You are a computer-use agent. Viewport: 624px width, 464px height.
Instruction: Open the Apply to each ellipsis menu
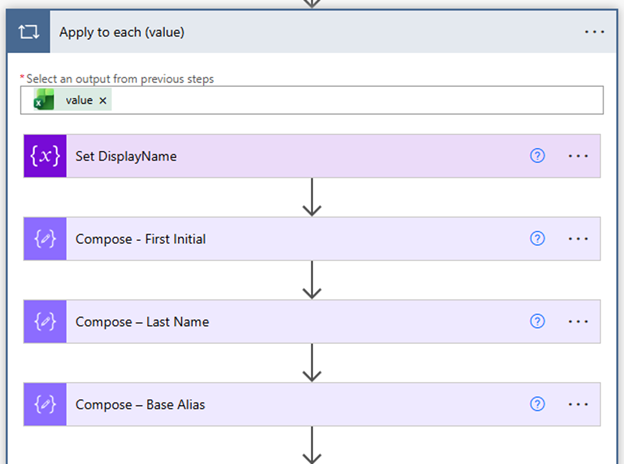click(x=594, y=32)
